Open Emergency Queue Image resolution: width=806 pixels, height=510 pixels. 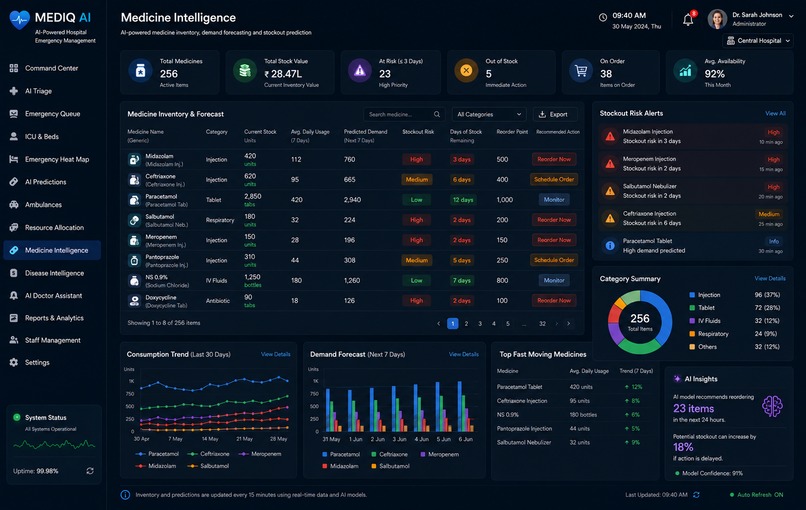pyautogui.click(x=52, y=114)
